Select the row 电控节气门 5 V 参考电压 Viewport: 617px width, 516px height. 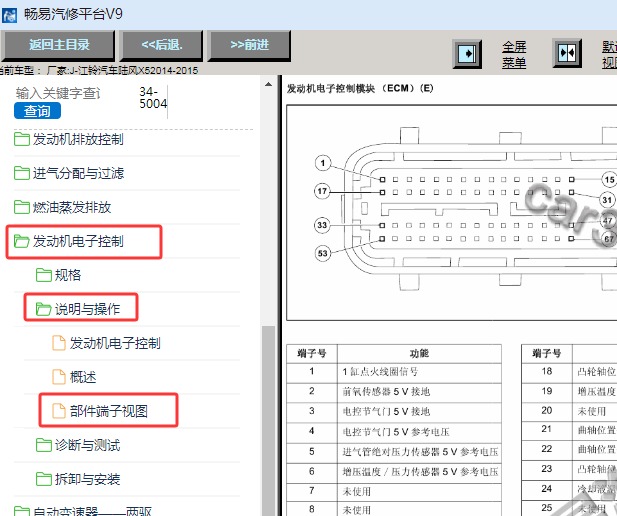coord(394,432)
